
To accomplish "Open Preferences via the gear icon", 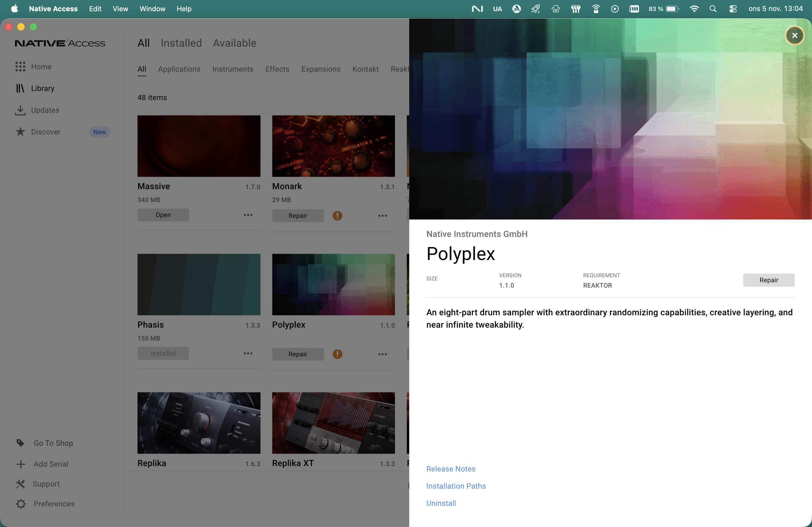I will [x=20, y=503].
